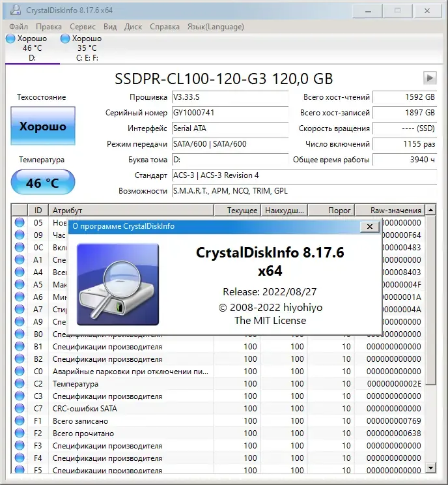Viewport: 448px width, 485px height.
Task: Click the status icon of attribute A9
Action: coord(20,321)
